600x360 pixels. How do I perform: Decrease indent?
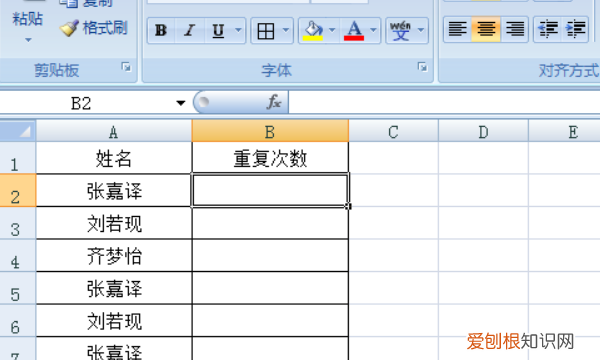548,29
